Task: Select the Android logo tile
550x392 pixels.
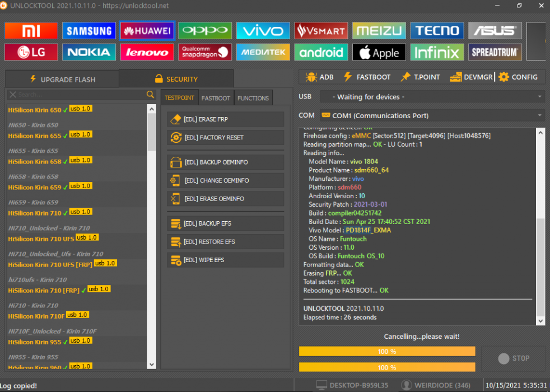Action: pos(321,52)
